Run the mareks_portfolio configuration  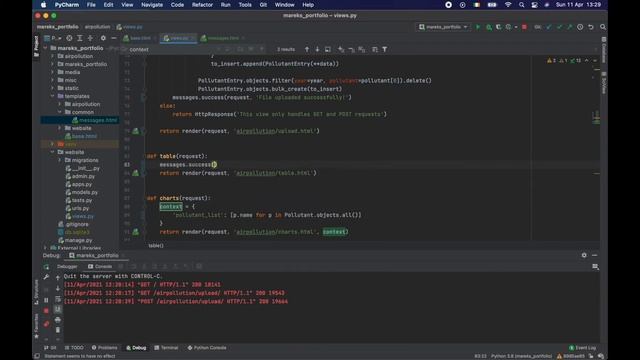(478, 27)
